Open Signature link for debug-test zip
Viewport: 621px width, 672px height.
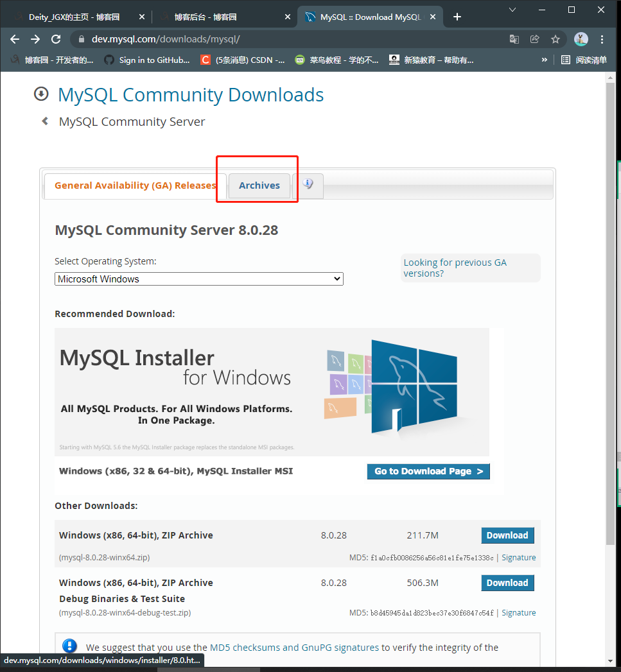coord(518,613)
